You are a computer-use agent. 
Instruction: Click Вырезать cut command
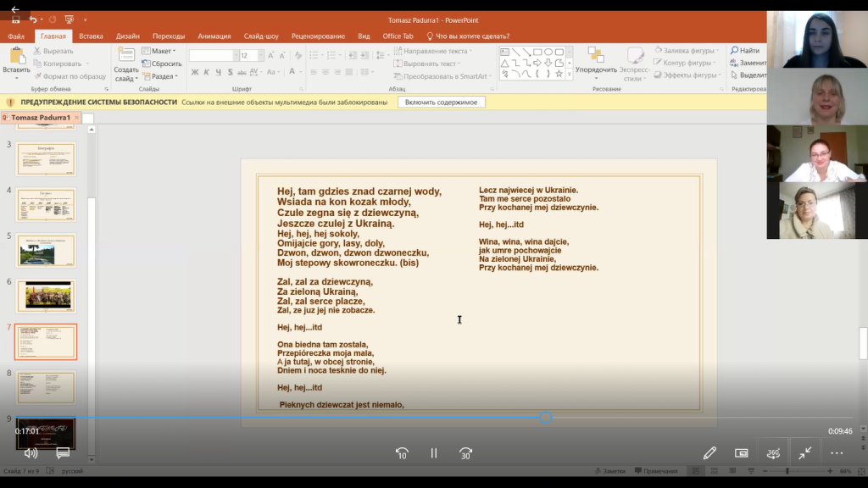pos(53,51)
